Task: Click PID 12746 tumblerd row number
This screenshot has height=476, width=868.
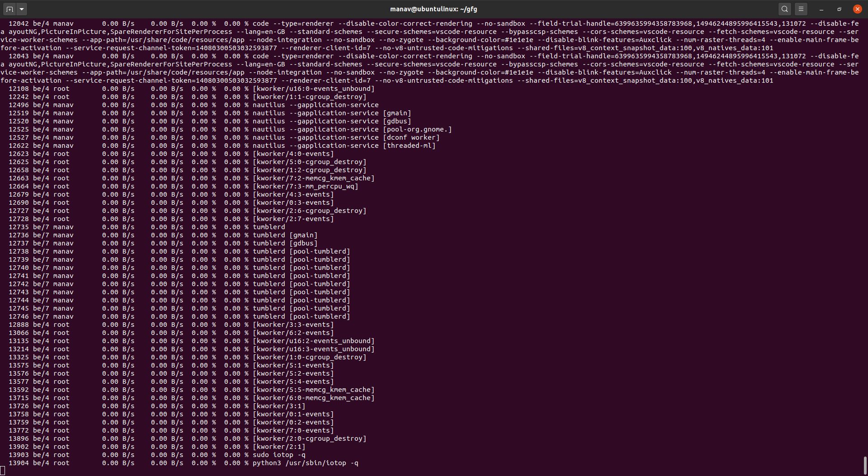Action: (x=19, y=316)
